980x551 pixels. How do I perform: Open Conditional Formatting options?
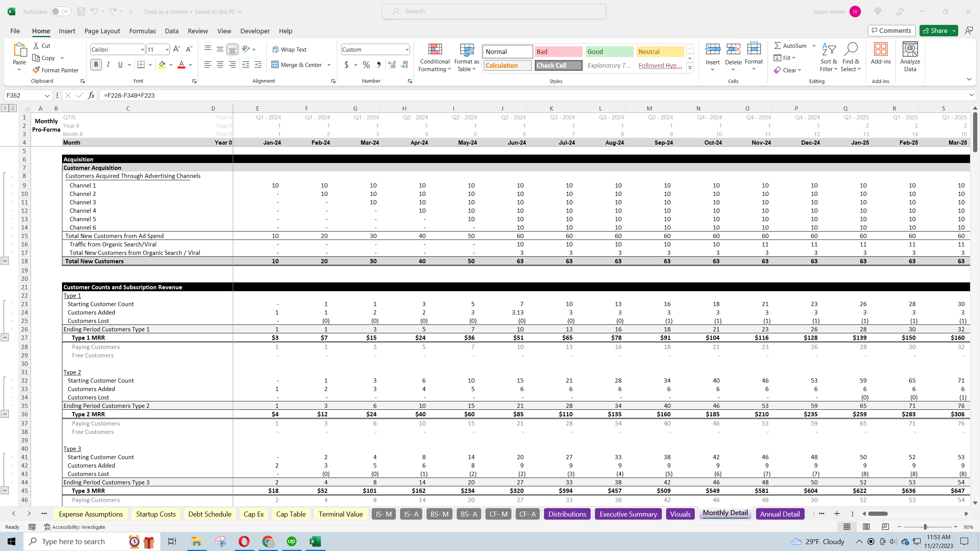tap(434, 57)
